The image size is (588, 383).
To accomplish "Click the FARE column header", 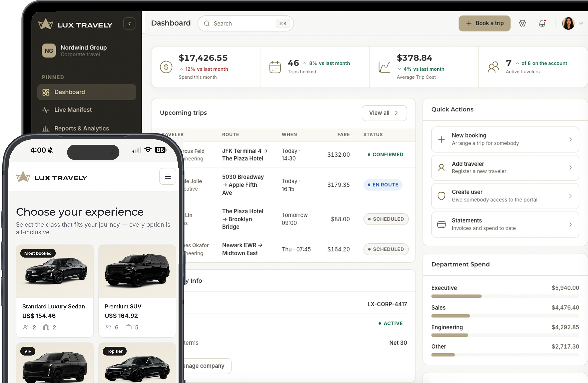I will [343, 135].
